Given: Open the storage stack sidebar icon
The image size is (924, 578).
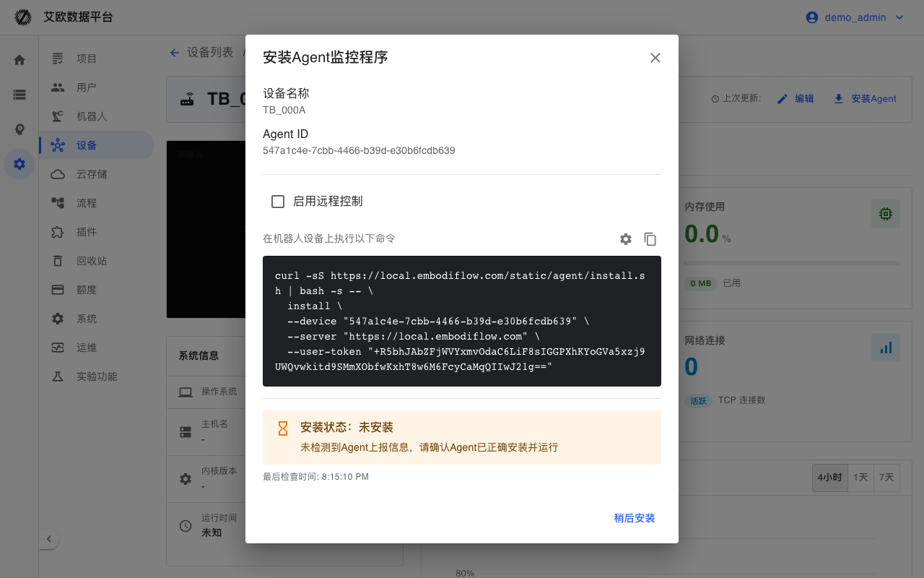Looking at the screenshot, I should coord(19,95).
